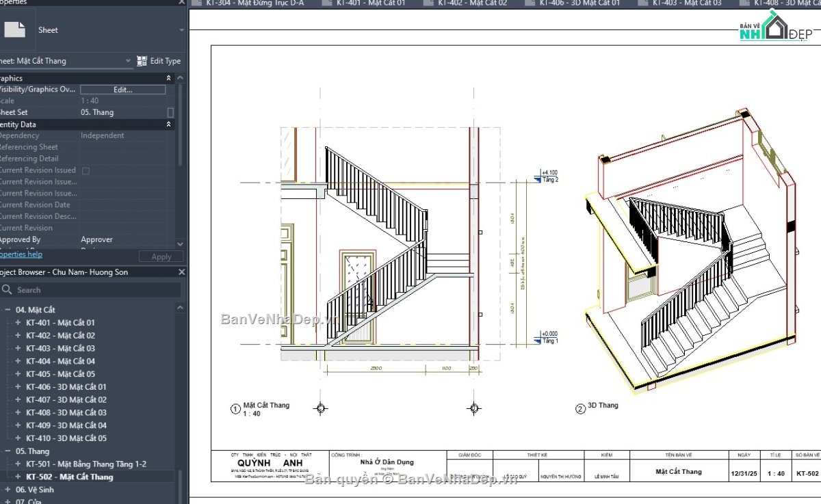Click the Project Browser search magnifier icon
This screenshot has height=504, width=821.
pos(7,290)
